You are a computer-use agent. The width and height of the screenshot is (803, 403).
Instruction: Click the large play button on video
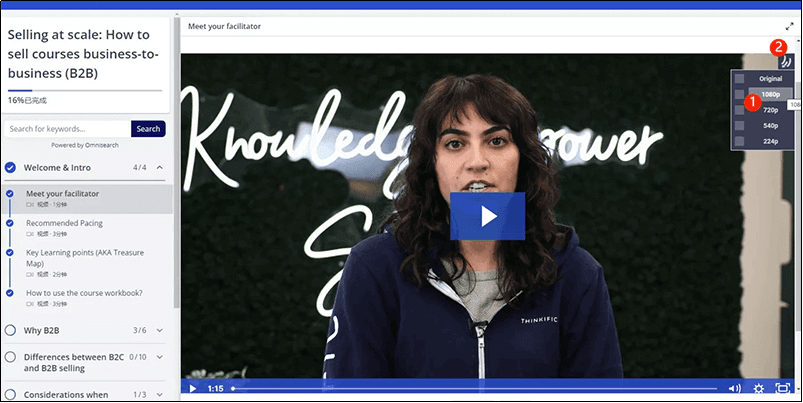[487, 216]
